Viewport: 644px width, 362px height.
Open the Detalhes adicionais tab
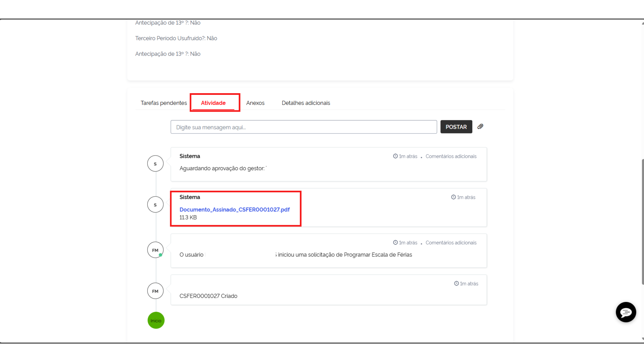coord(306,103)
